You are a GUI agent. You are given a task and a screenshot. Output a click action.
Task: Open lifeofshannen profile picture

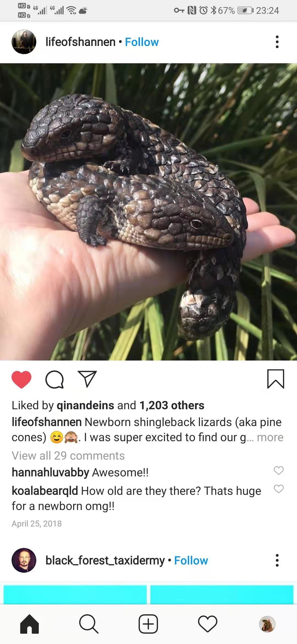click(24, 42)
